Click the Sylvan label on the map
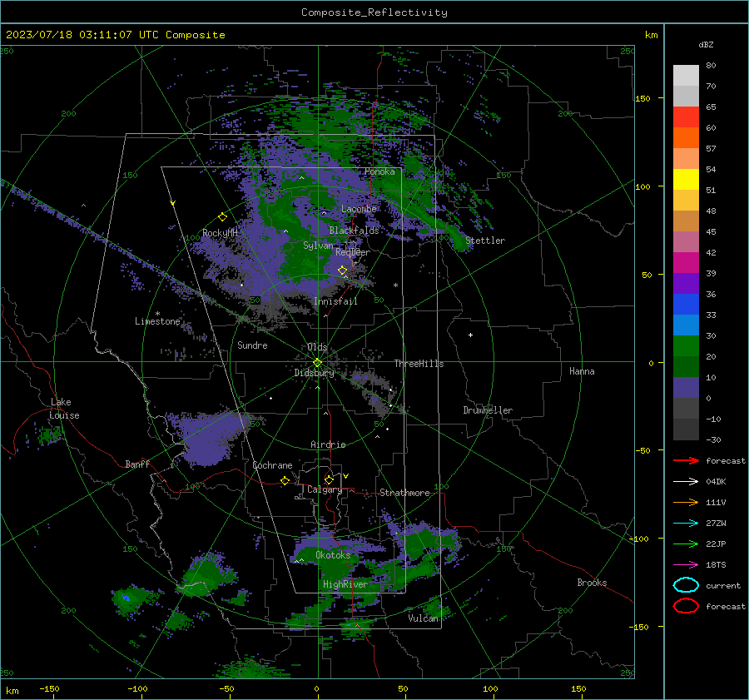Screen dimensions: 749x700 (318, 246)
